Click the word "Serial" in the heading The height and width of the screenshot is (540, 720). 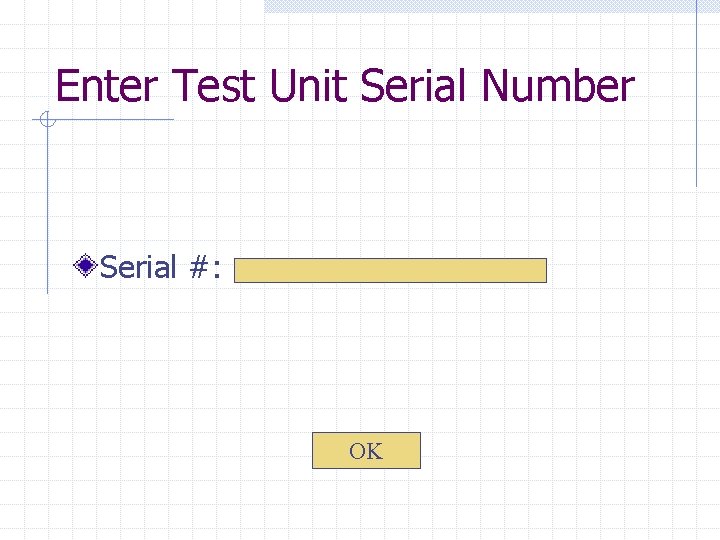(416, 87)
